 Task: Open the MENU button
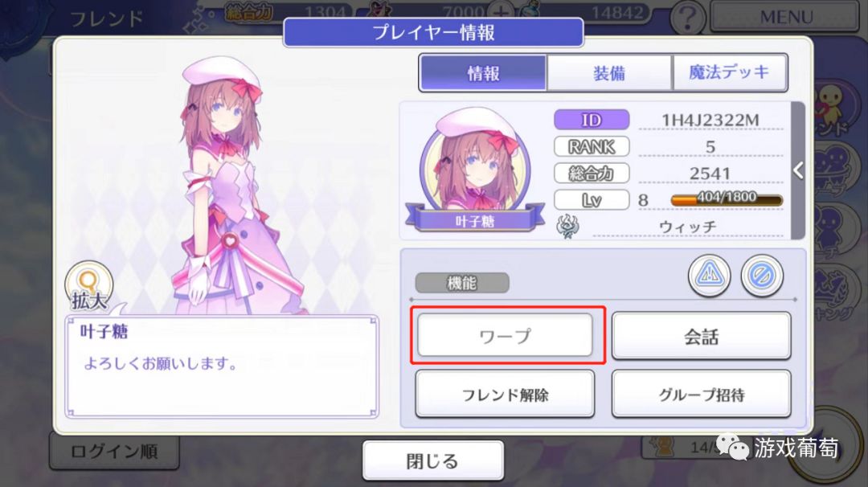[785, 17]
